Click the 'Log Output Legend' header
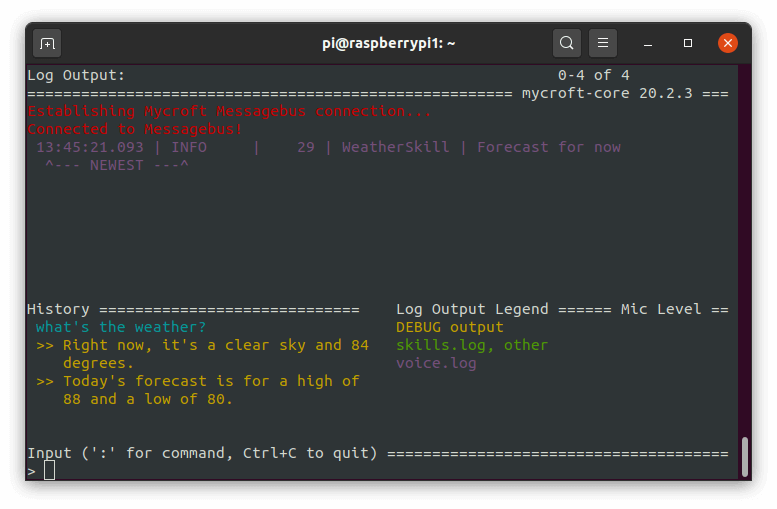 [x=472, y=309]
